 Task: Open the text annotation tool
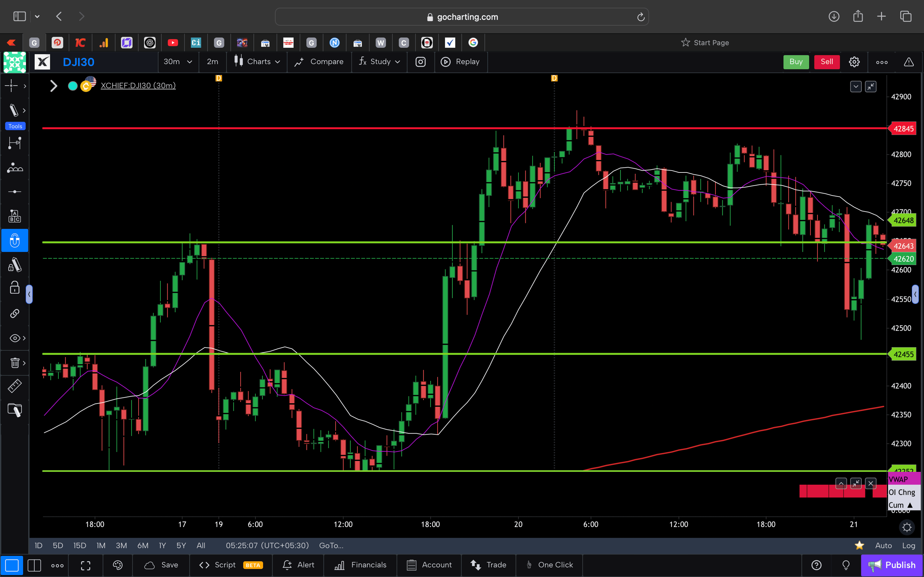(x=15, y=216)
